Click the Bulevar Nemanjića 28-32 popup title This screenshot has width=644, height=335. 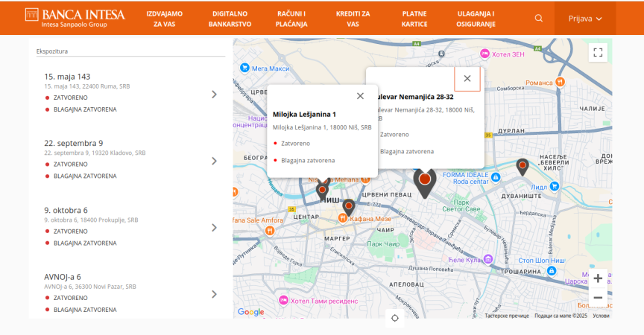point(415,97)
